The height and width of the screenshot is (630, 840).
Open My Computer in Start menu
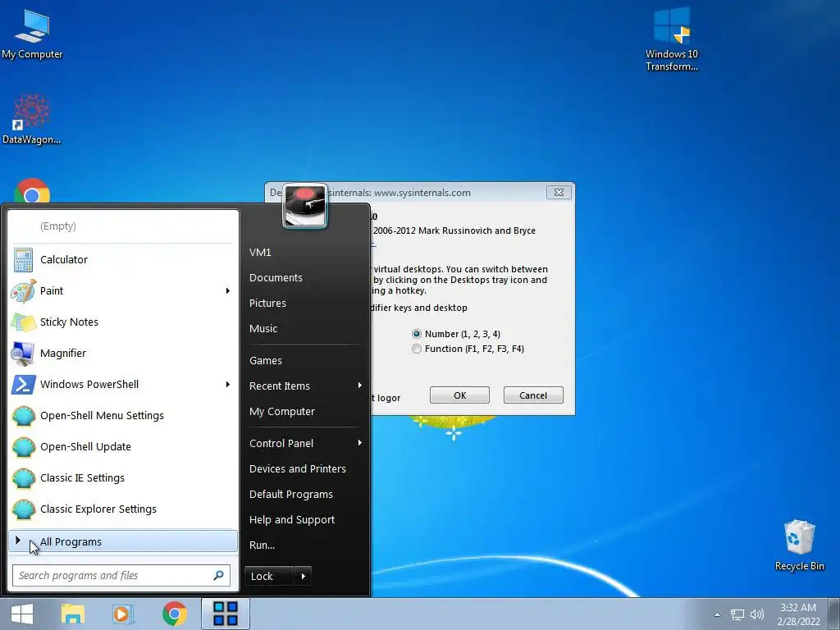[282, 412]
